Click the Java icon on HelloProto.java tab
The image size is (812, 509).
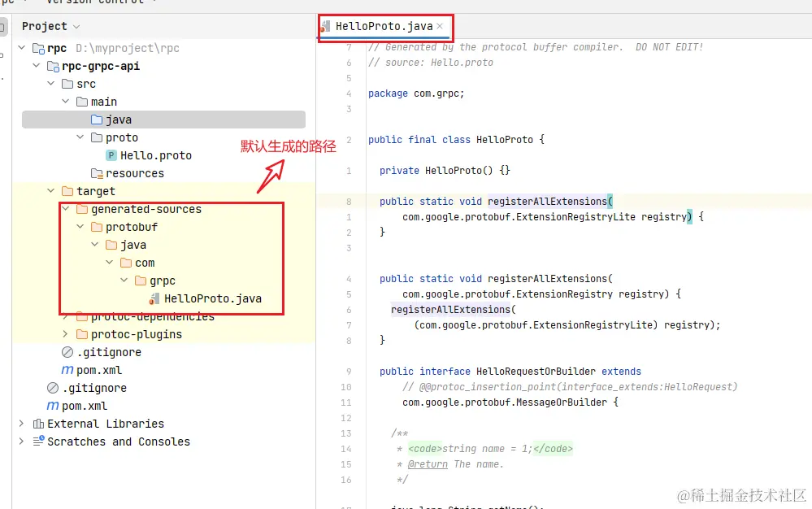click(326, 26)
